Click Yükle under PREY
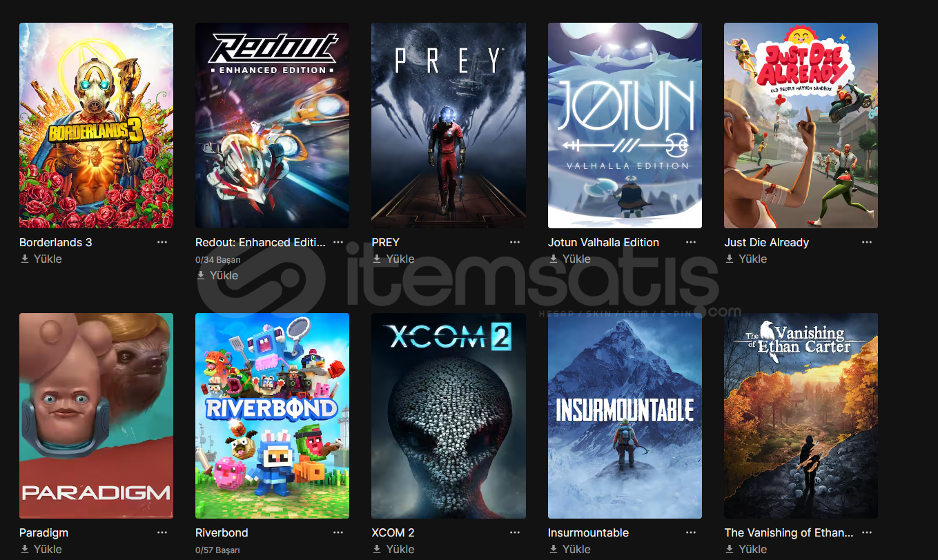 (393, 259)
